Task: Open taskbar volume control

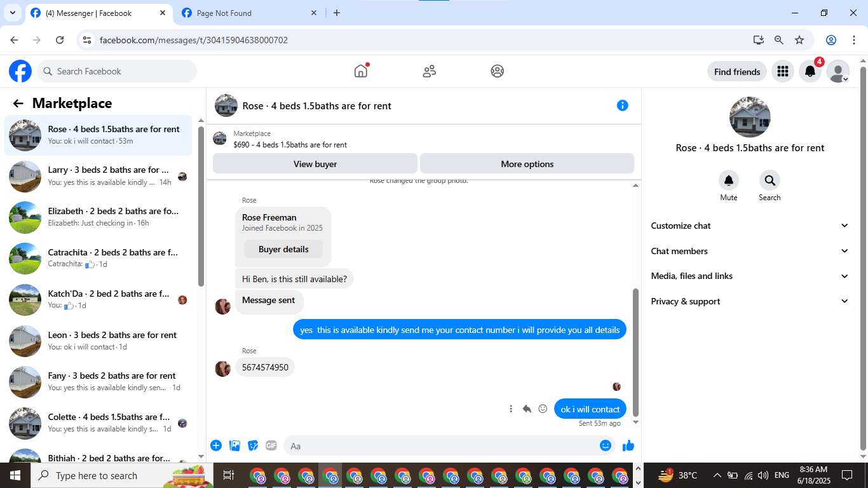Action: (x=763, y=475)
